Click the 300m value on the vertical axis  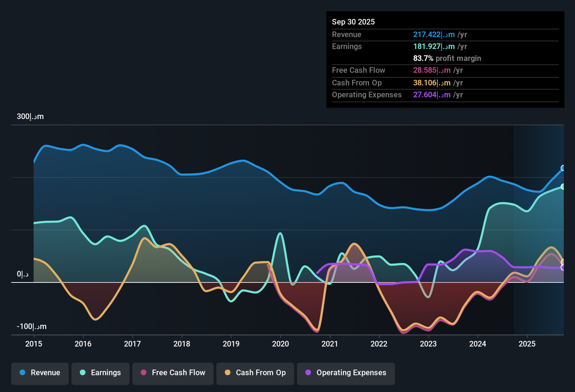pos(30,117)
